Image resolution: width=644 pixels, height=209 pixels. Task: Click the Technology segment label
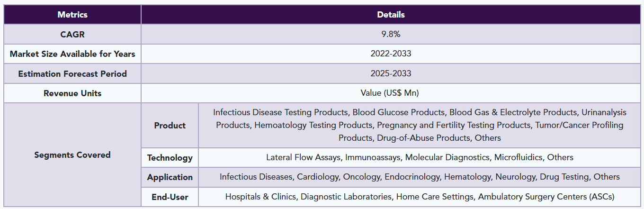tap(170, 158)
